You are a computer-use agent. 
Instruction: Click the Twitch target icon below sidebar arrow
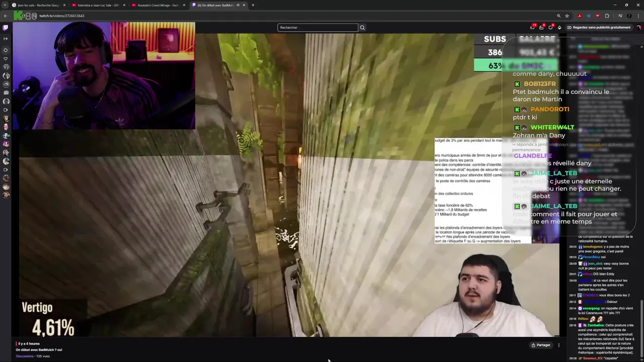coord(6,50)
